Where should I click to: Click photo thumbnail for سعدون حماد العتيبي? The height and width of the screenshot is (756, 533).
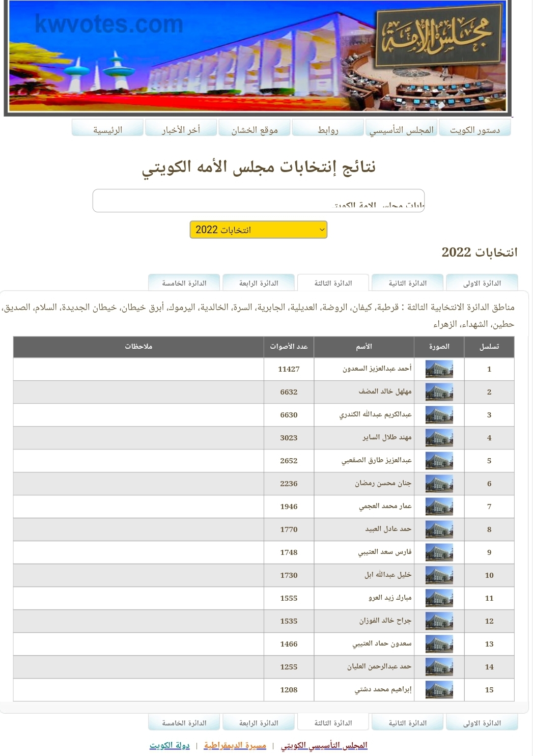[x=439, y=644]
